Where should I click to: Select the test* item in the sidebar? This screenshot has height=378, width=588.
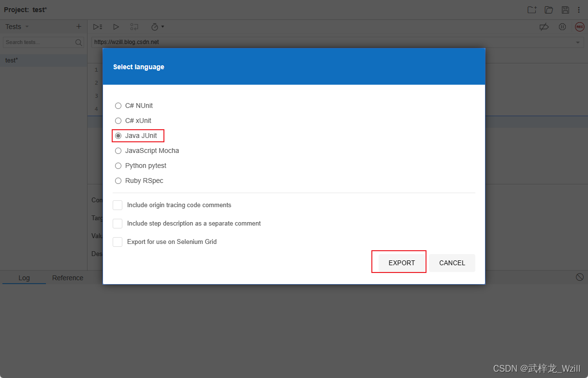click(x=12, y=60)
